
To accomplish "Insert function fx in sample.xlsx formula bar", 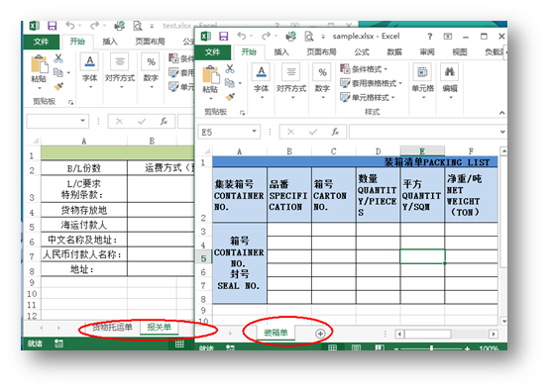I will tap(335, 132).
